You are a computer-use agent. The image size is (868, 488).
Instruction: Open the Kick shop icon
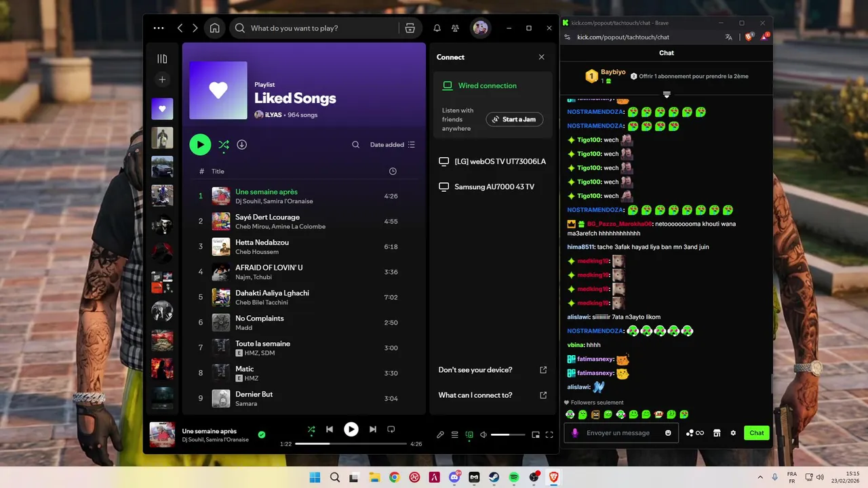(717, 433)
